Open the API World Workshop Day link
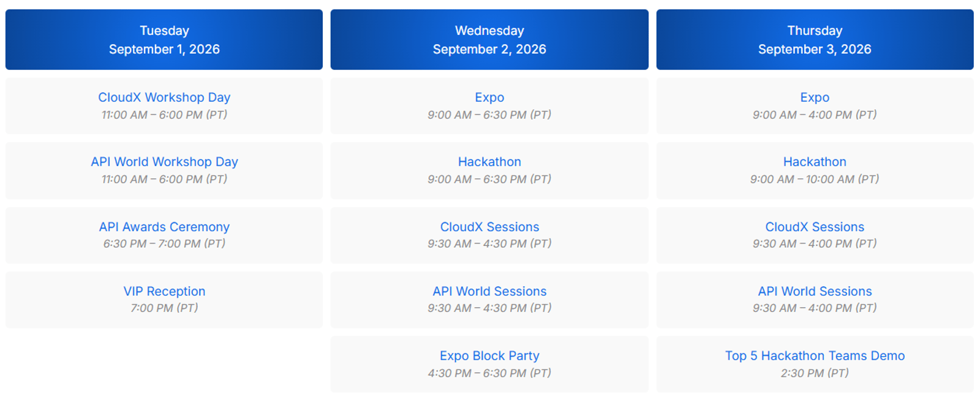980x405 pixels. tap(164, 162)
